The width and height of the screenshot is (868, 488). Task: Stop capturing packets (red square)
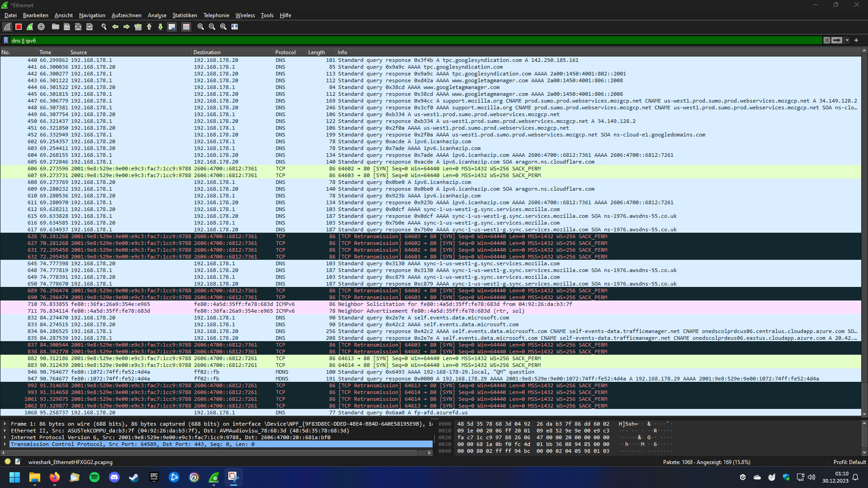coord(19,27)
